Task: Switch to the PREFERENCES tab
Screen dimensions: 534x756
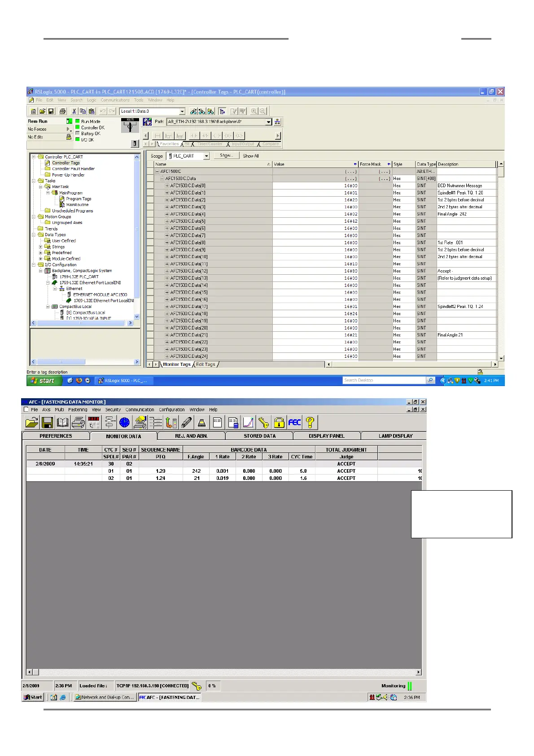Action: click(x=56, y=436)
